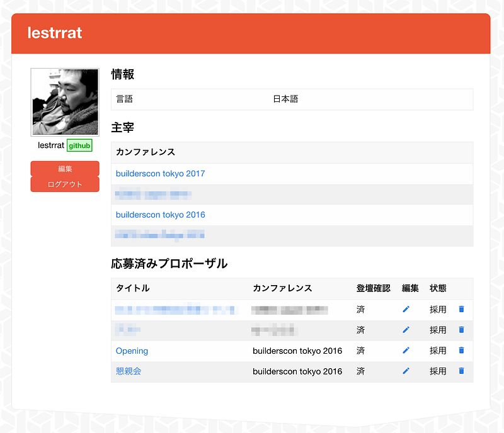The image size is (504, 433).
Task: Click the 応募済みプロポーザル heading
Action: pos(169,264)
